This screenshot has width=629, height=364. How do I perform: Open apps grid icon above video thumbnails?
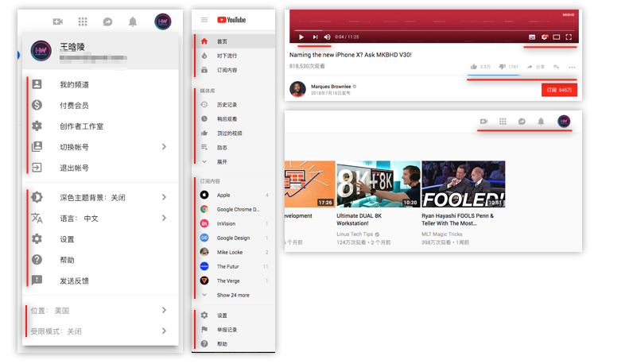pyautogui.click(x=503, y=121)
